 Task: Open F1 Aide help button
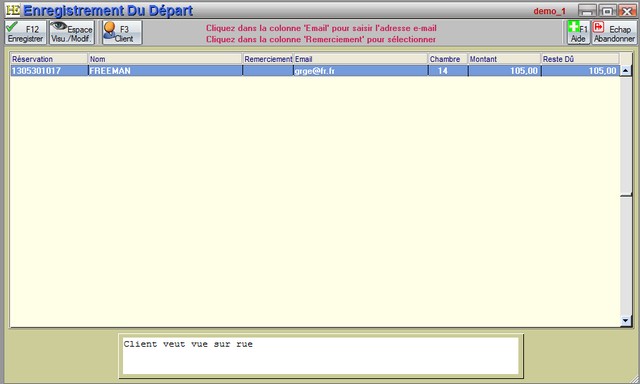[x=578, y=33]
